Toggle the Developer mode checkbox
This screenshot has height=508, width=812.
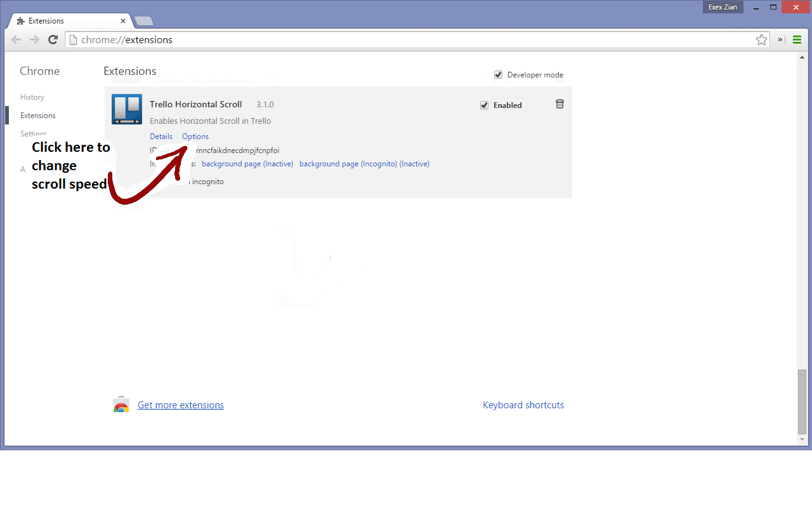(x=499, y=74)
